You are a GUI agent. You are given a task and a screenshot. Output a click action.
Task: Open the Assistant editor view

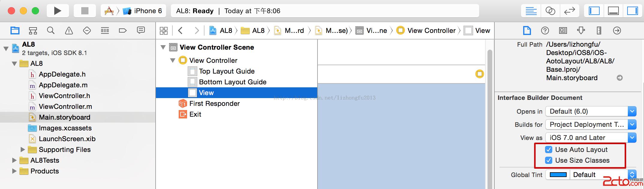pos(550,11)
